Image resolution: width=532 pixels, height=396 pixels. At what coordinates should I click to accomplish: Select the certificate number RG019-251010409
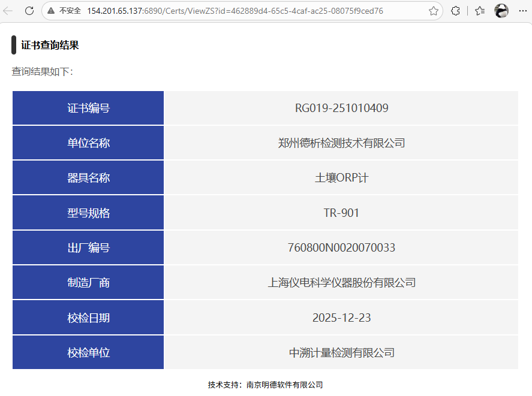[341, 108]
